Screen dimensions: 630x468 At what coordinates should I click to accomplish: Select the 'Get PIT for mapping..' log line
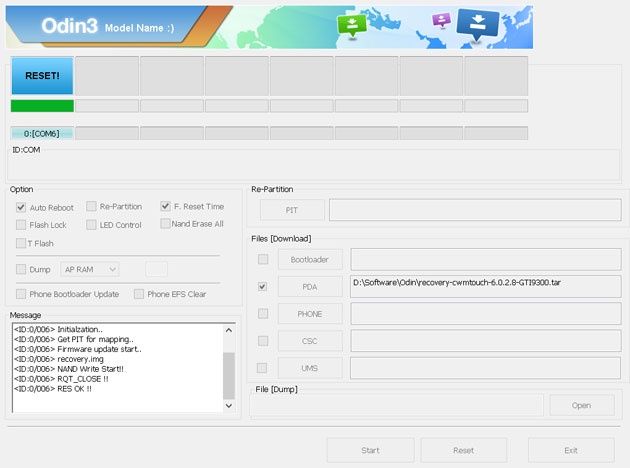tap(74, 339)
